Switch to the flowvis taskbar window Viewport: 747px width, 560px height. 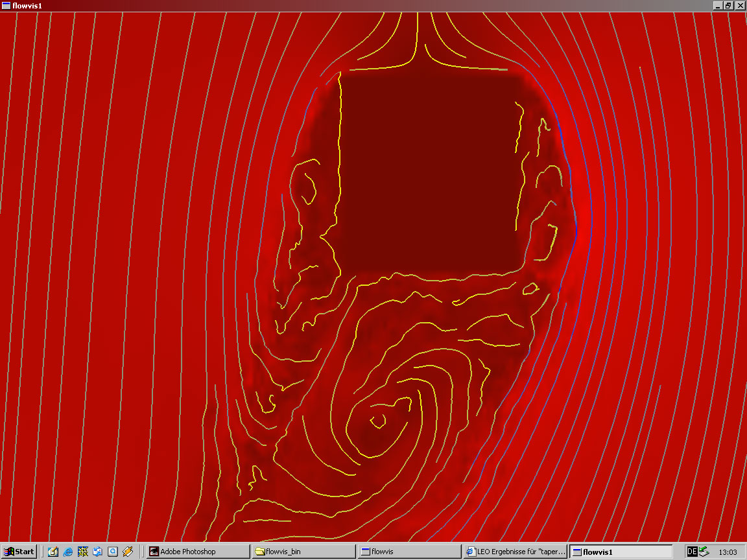point(410,552)
